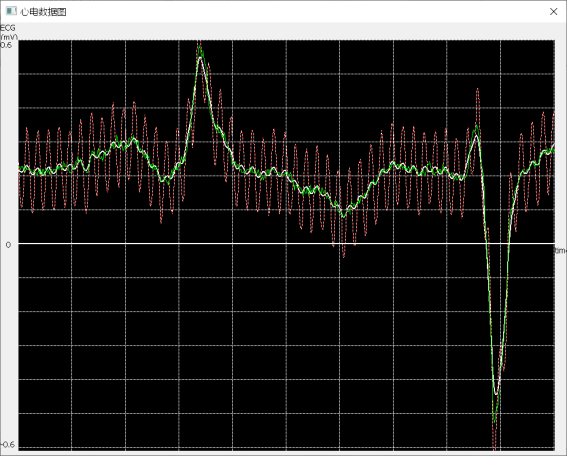Screen dimensions: 567x457
Task: Click the time axis label at right edge
Action: point(561,250)
